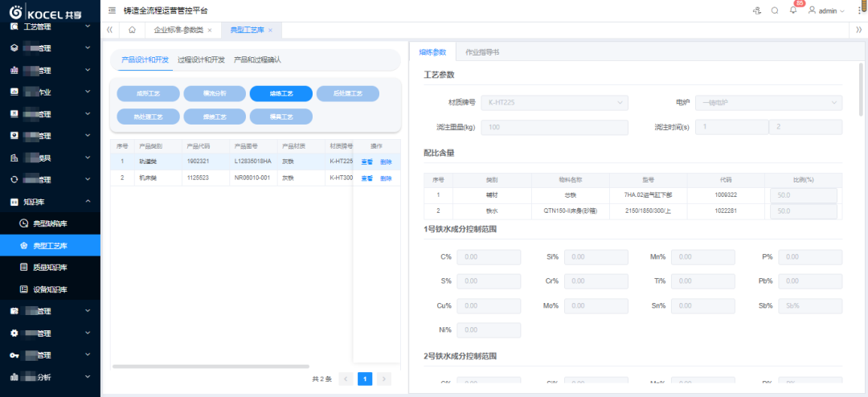
Task: Expand the chevron on the 作业 row
Action: [88, 92]
